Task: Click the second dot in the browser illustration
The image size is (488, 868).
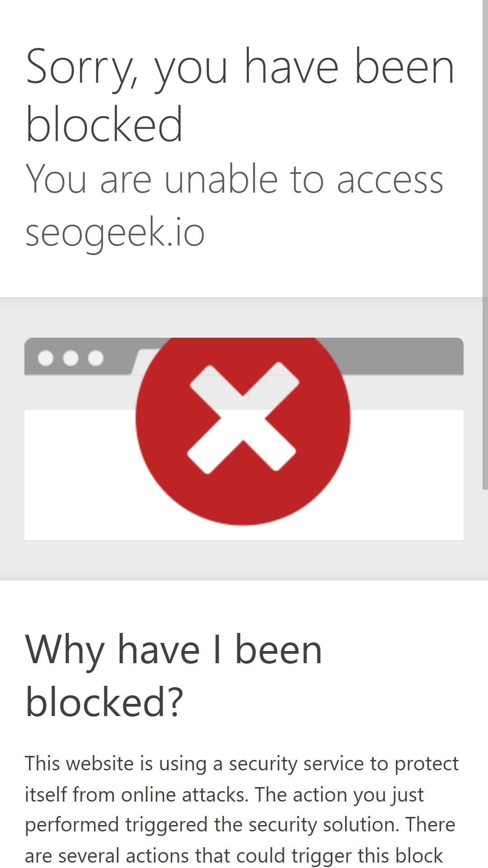Action: (x=70, y=358)
